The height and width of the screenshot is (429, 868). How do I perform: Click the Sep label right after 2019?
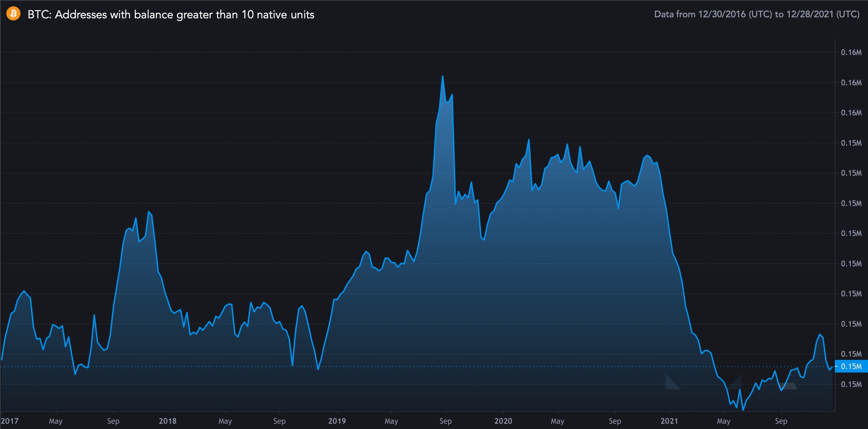(446, 421)
